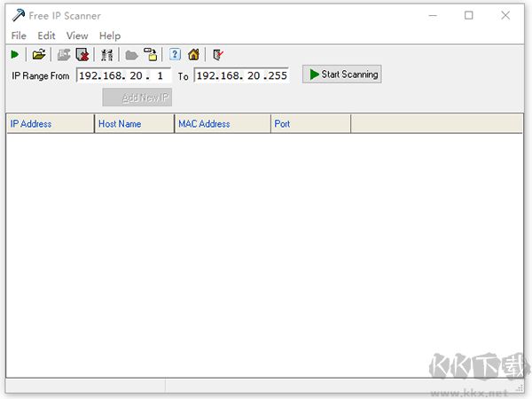
Task: Click the Start Scanning button
Action: tap(342, 74)
